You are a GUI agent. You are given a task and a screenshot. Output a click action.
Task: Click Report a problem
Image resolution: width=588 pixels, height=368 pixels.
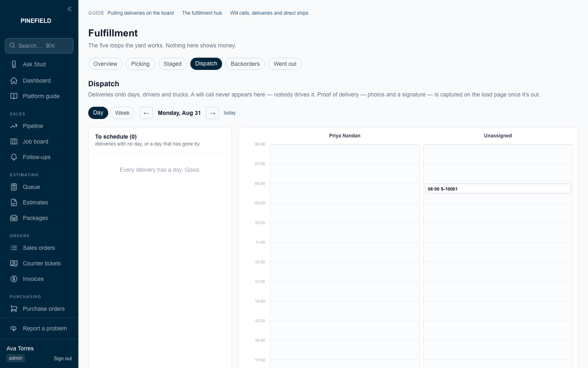[x=39, y=328]
